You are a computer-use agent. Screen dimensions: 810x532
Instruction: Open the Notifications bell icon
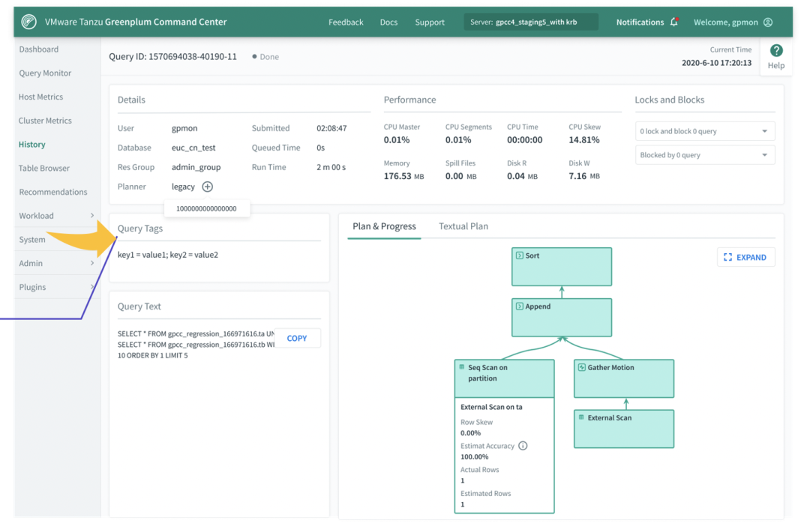674,22
